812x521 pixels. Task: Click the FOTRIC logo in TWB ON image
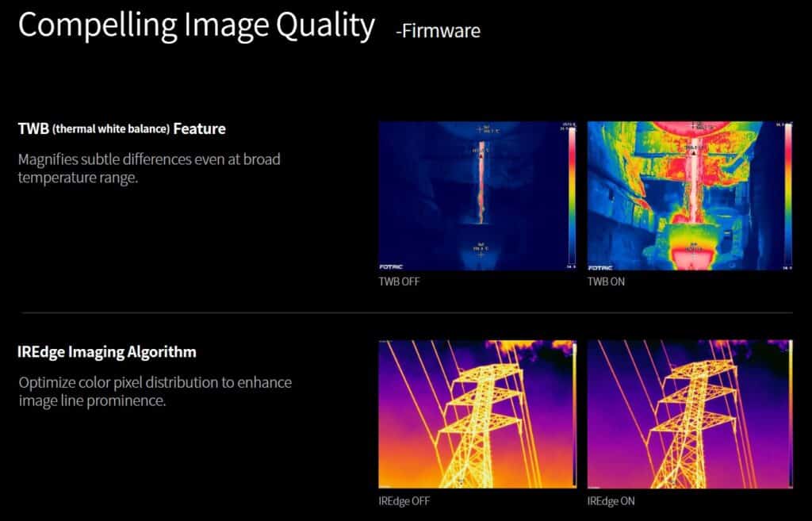point(600,266)
